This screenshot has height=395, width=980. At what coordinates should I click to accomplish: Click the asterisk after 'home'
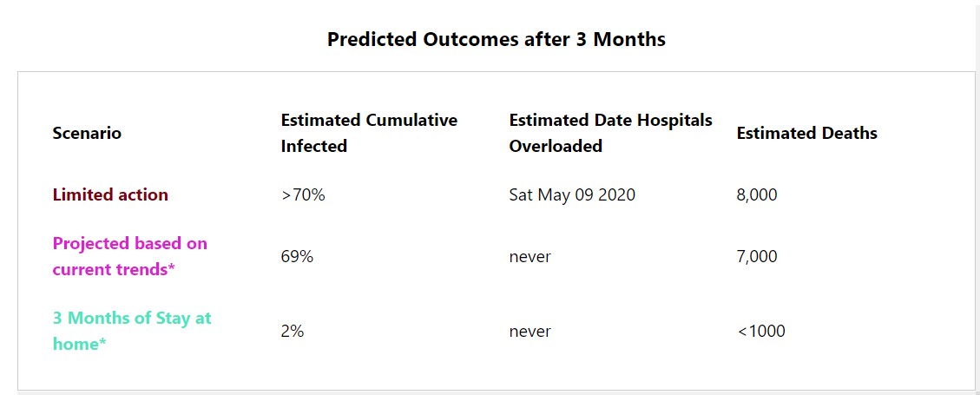(103, 343)
